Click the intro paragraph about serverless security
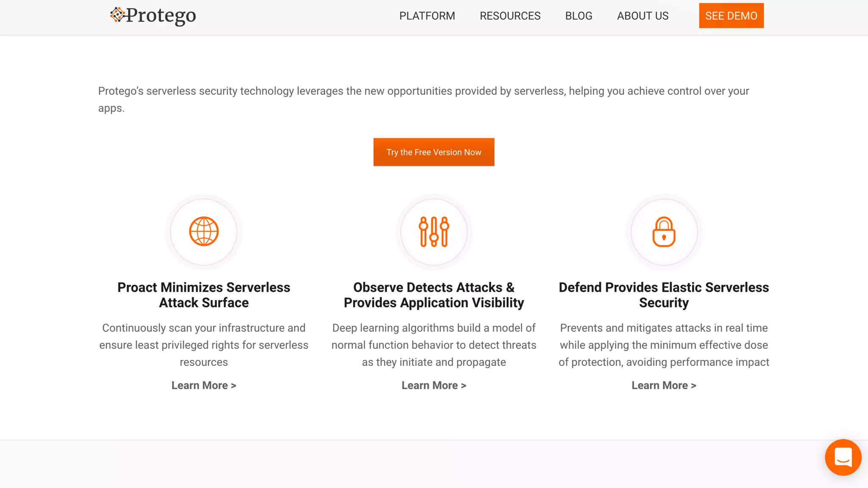This screenshot has width=868, height=488. click(x=424, y=91)
